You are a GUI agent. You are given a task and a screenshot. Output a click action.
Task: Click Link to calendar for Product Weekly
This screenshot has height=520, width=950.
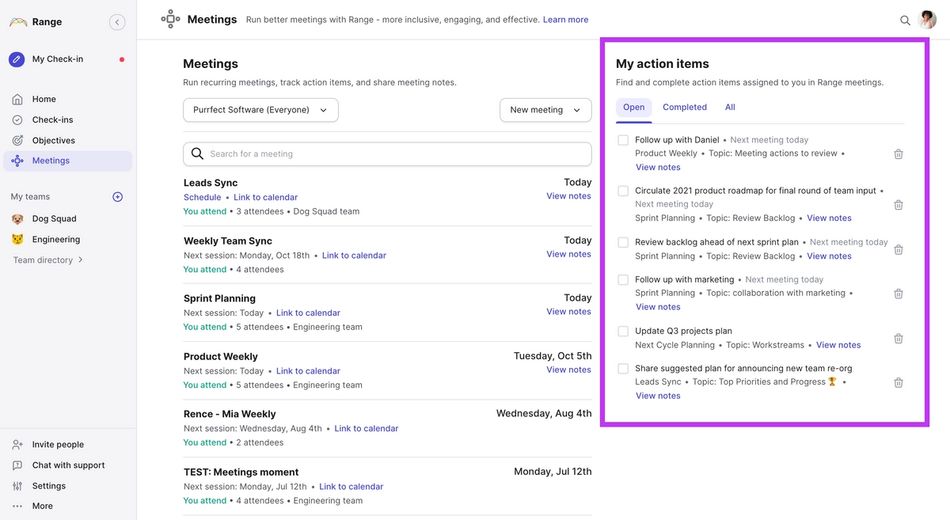[x=308, y=371]
